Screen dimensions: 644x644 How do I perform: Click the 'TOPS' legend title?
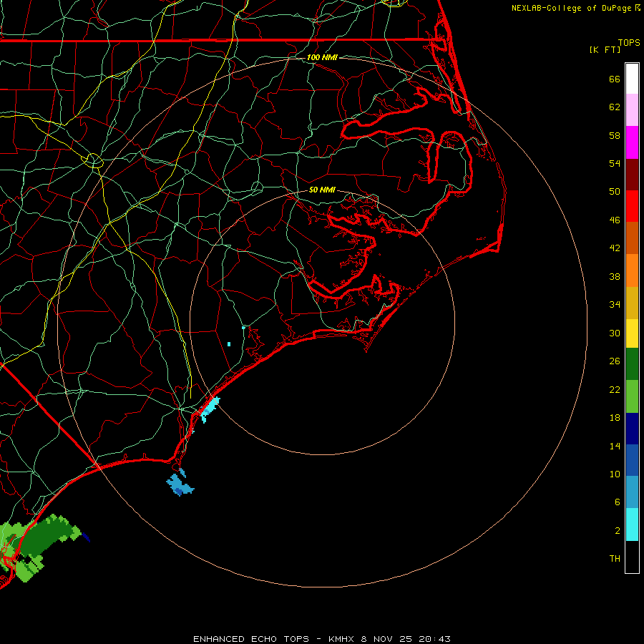[629, 42]
